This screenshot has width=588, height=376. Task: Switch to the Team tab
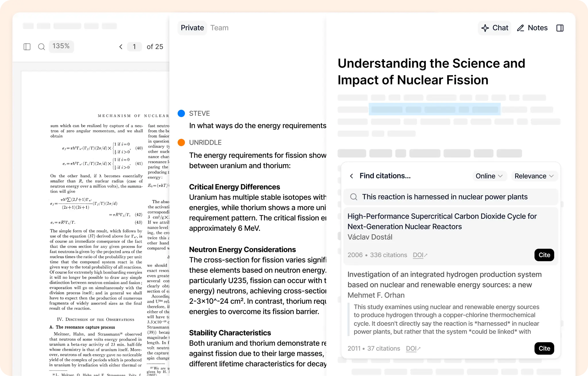(219, 28)
